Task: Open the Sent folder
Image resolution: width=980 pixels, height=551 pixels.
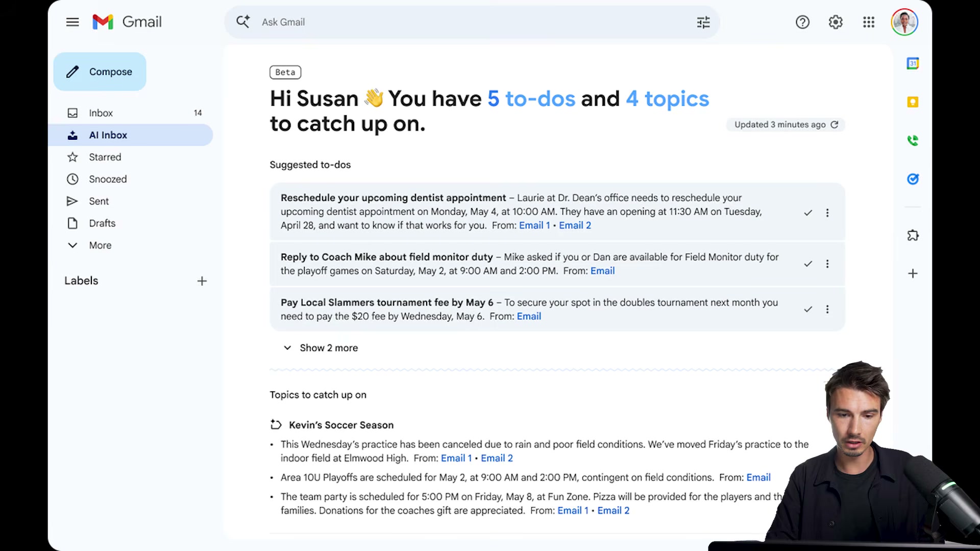Action: [130, 201]
